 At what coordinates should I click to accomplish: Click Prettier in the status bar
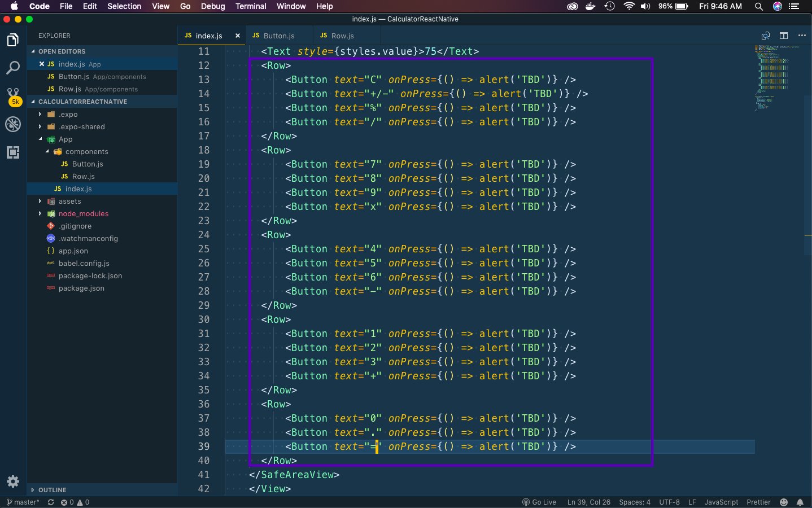point(758,502)
